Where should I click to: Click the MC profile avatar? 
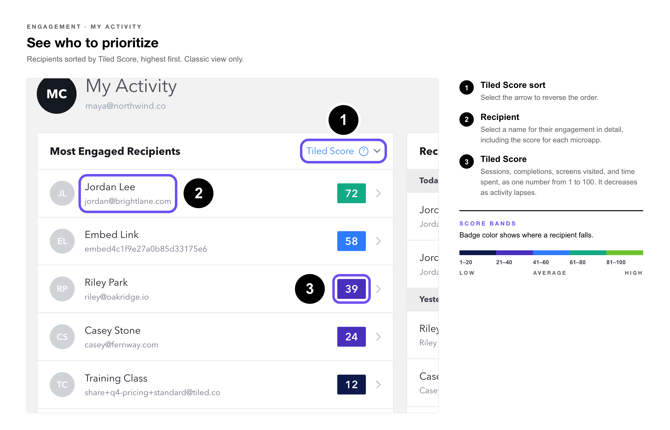(x=56, y=94)
